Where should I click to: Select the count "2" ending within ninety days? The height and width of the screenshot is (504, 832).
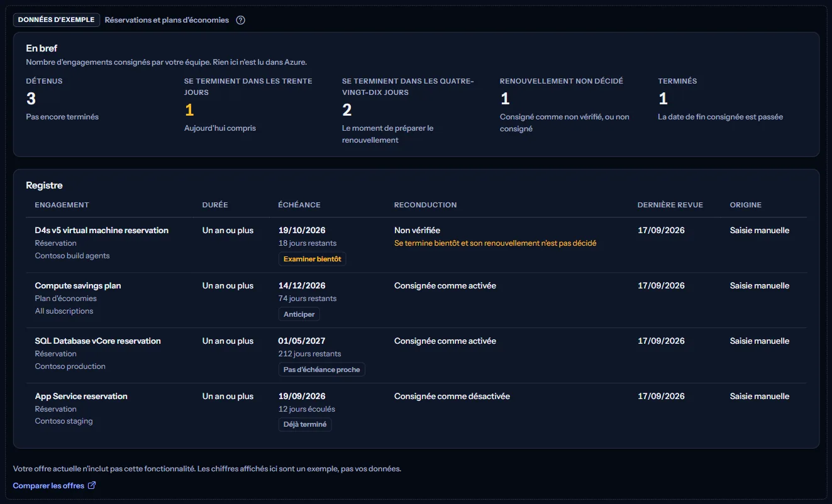click(x=347, y=111)
